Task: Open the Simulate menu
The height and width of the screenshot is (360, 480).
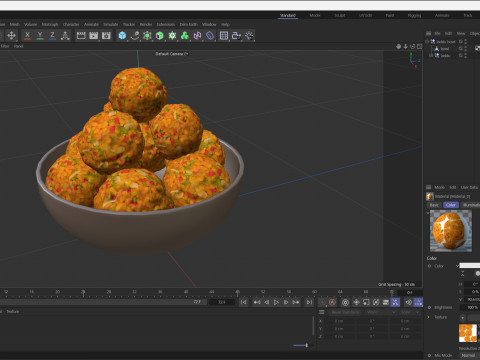Action: click(111, 24)
